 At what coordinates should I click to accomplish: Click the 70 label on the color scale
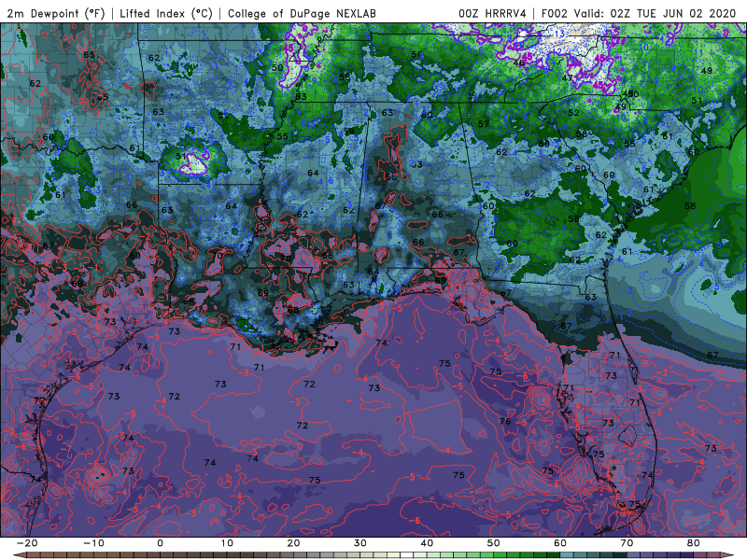pos(627,543)
